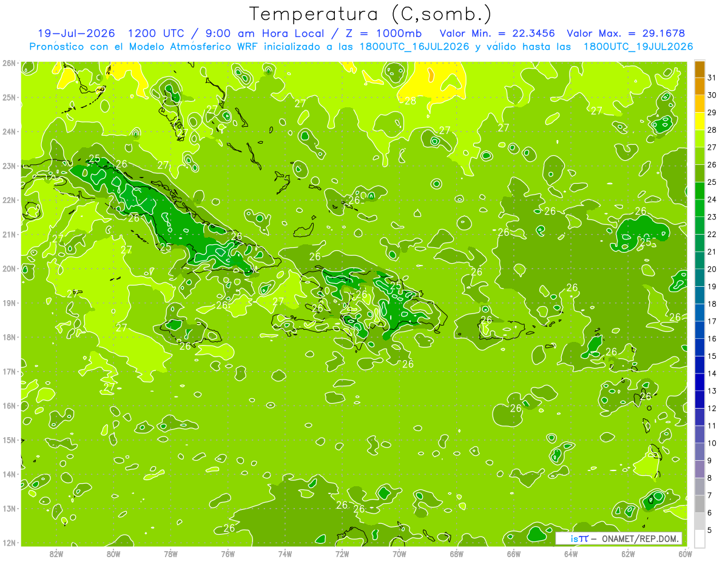The width and height of the screenshot is (728, 562).
Task: Click longitude label '78W'
Action: (x=170, y=553)
